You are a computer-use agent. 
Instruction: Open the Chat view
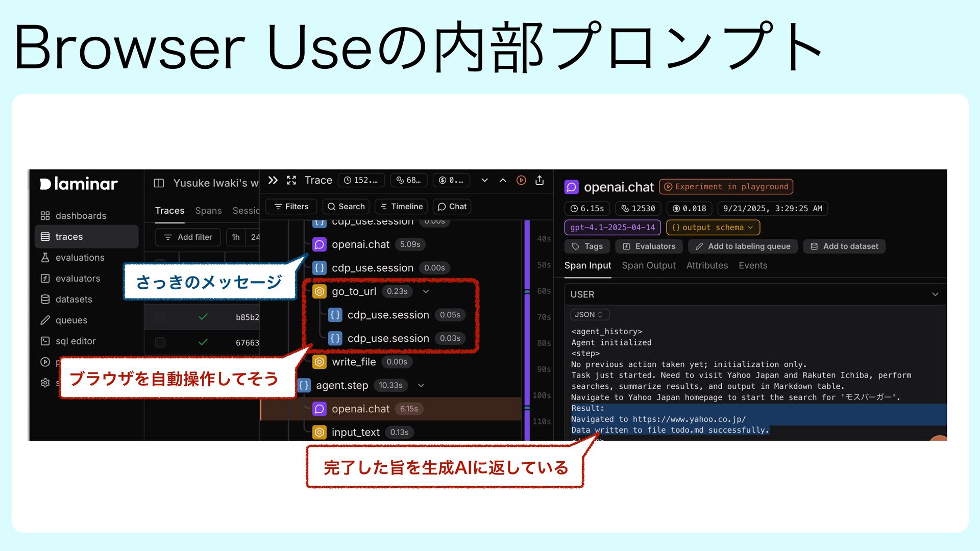point(452,207)
